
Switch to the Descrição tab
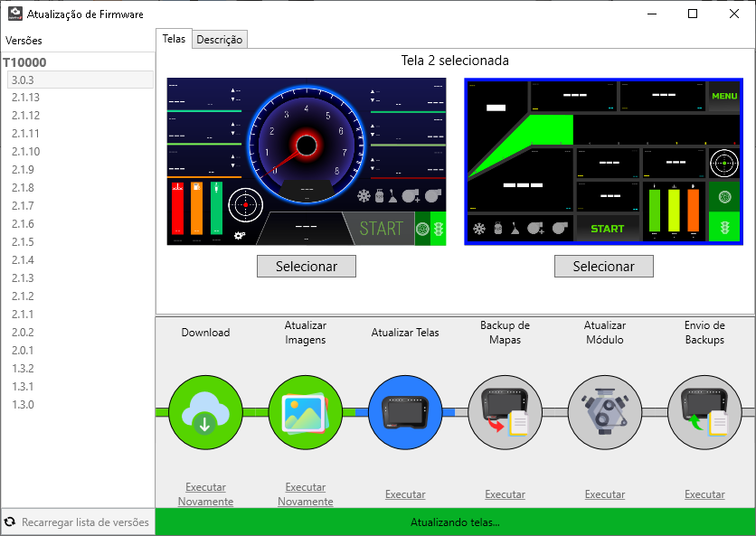[x=219, y=40]
